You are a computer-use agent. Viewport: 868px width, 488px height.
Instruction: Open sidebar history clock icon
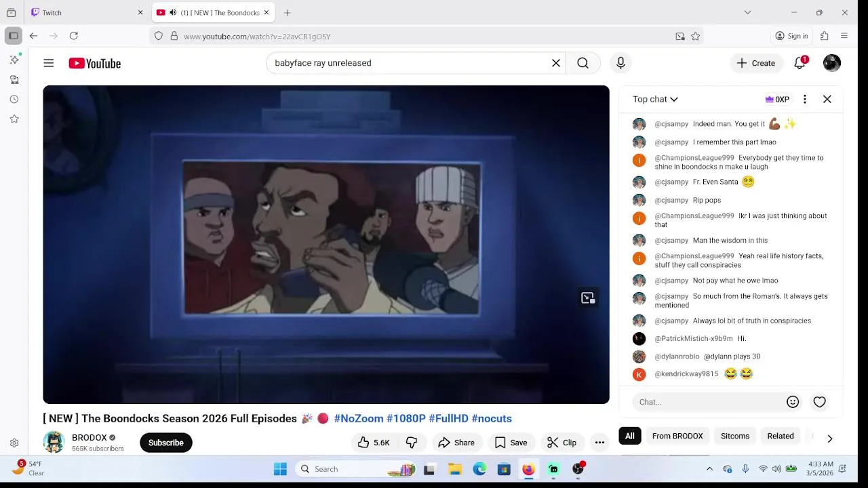click(14, 99)
